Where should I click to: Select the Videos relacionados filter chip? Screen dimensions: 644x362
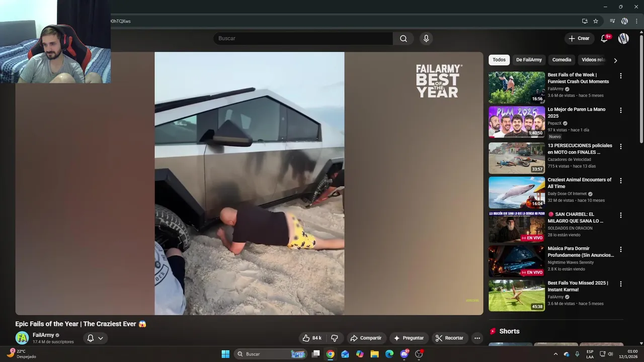point(593,60)
